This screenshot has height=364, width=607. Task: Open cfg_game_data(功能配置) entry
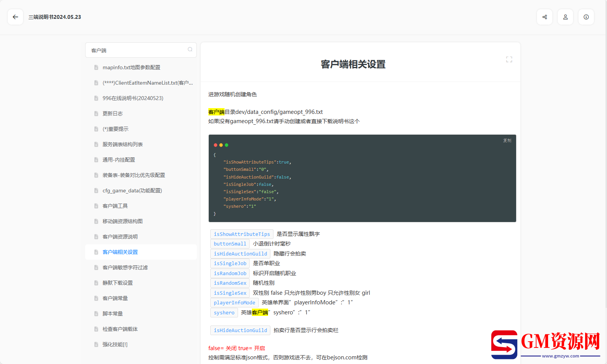point(141,190)
